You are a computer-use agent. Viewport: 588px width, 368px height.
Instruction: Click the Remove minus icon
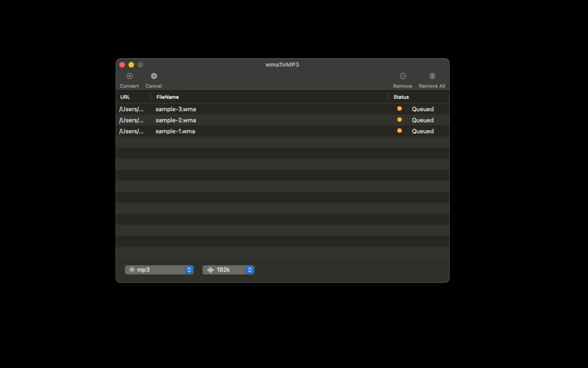tap(403, 76)
